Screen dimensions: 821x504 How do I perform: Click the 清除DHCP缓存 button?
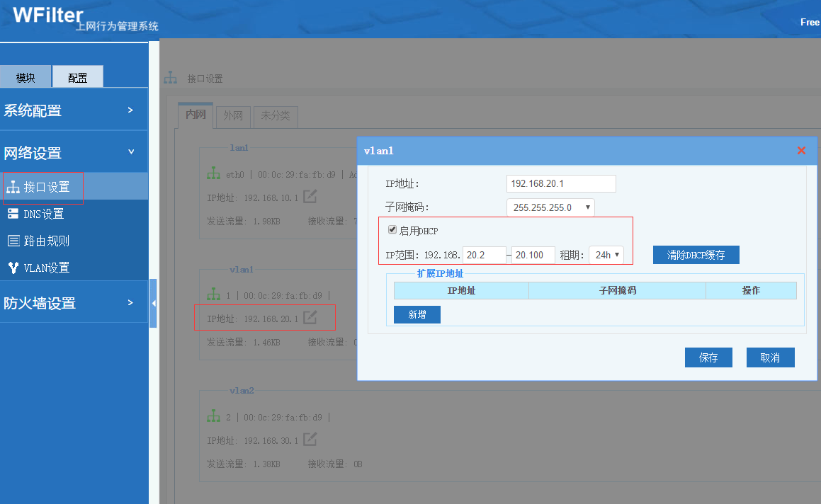click(696, 255)
